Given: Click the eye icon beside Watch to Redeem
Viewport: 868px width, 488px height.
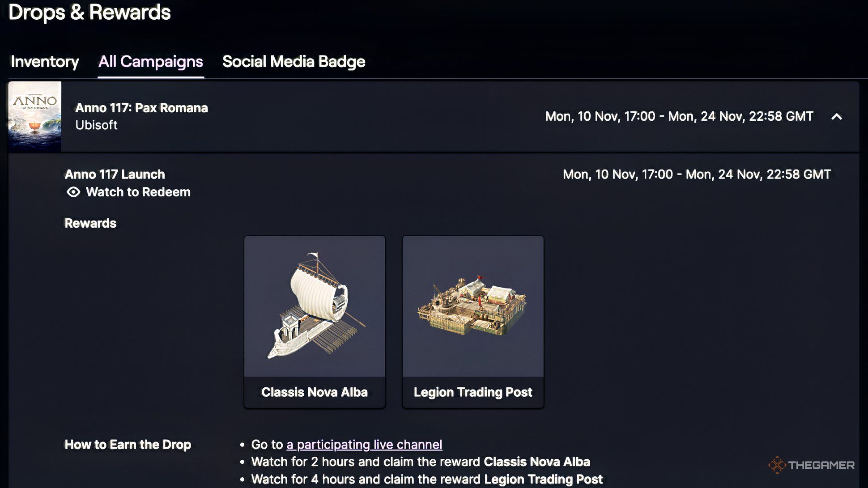Looking at the screenshot, I should point(73,192).
